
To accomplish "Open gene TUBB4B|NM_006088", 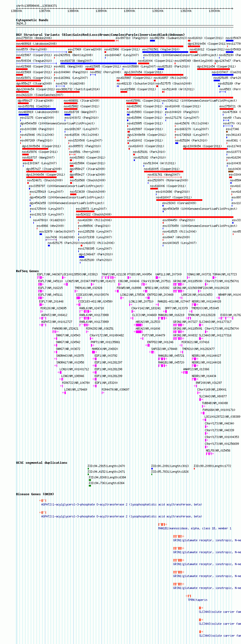I will 203,406.
